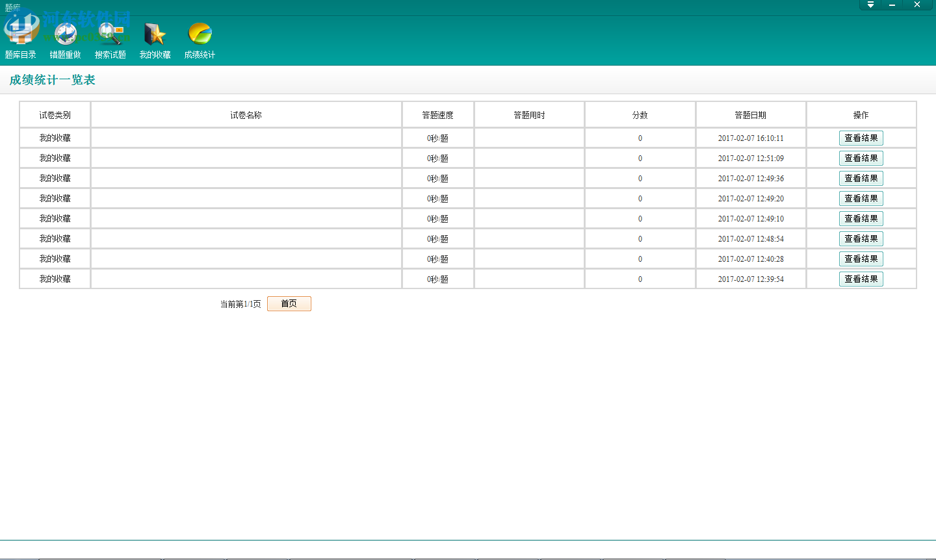
Task: Click the 错题重做 redo wrong questions icon
Action: pyautogui.click(x=65, y=40)
